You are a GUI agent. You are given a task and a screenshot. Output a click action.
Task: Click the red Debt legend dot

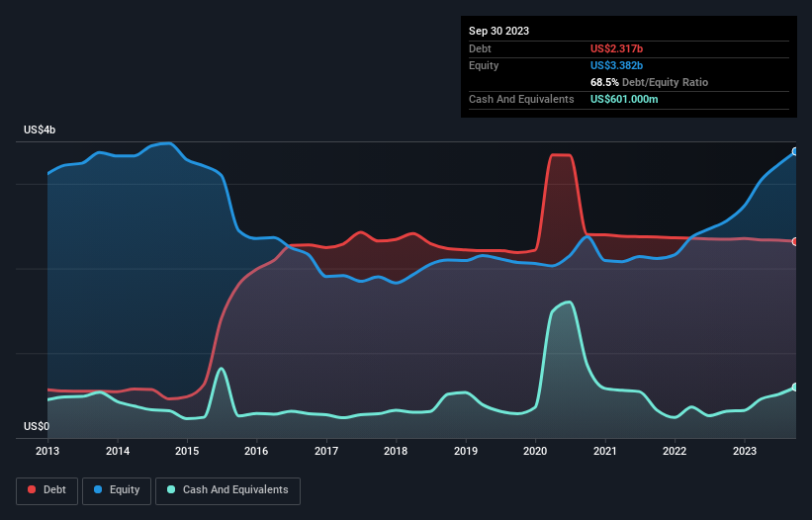32,489
